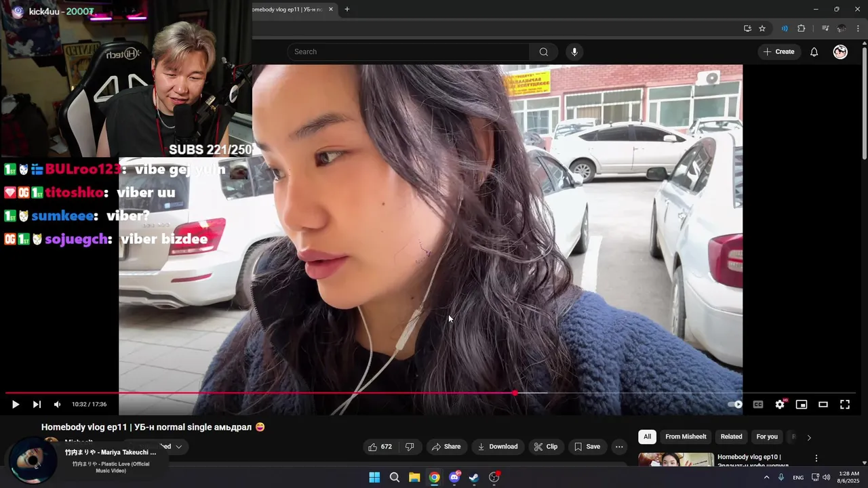868x488 pixels.
Task: Select the Related filter chip
Action: [x=731, y=436]
